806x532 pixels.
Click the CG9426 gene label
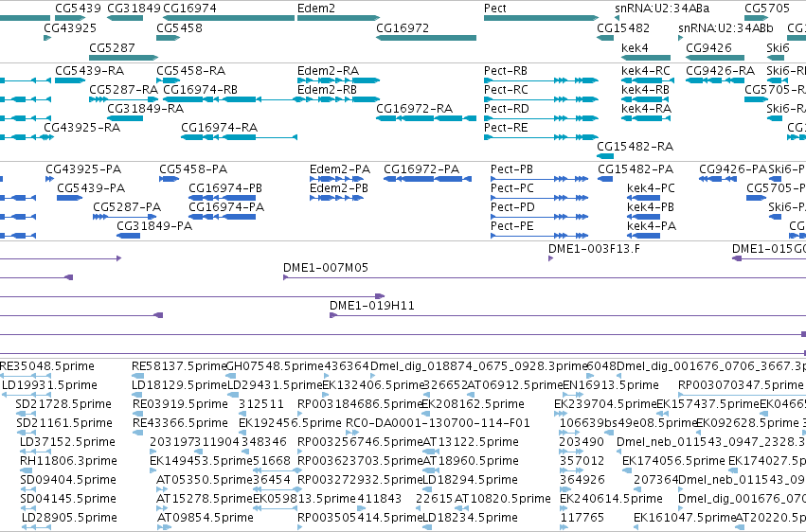point(708,47)
